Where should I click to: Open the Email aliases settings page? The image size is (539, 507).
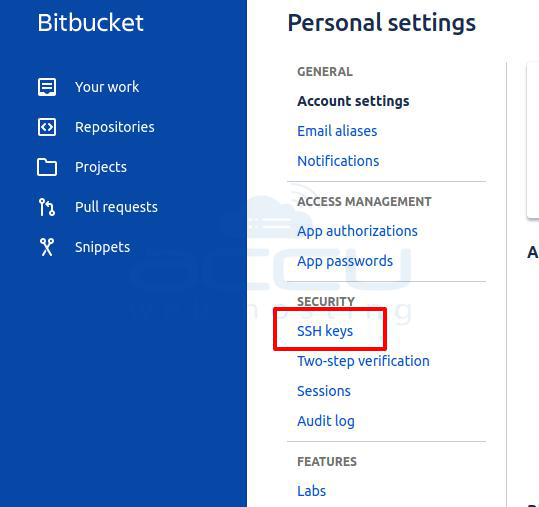(337, 131)
